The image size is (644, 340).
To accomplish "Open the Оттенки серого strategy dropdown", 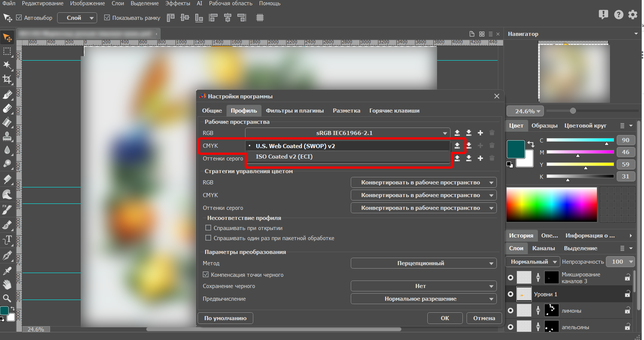I will (x=423, y=208).
